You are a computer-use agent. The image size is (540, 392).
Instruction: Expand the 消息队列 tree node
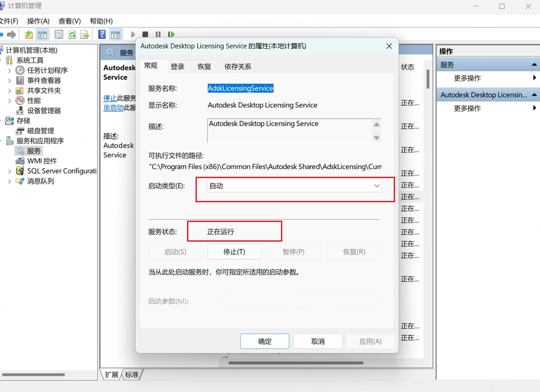point(10,181)
